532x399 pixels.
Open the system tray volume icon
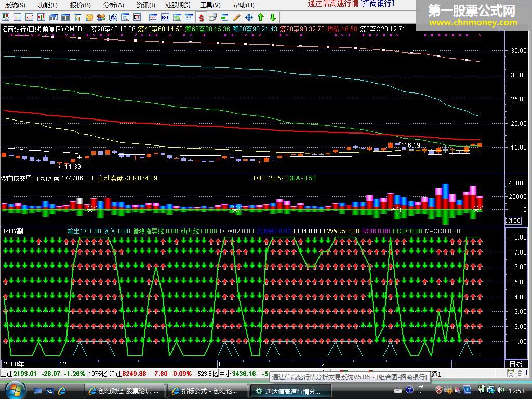click(500, 390)
